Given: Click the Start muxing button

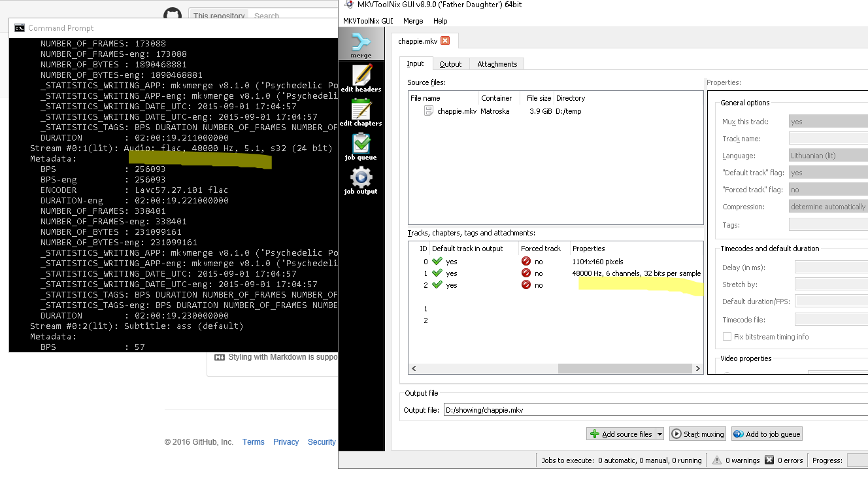Looking at the screenshot, I should tap(697, 434).
